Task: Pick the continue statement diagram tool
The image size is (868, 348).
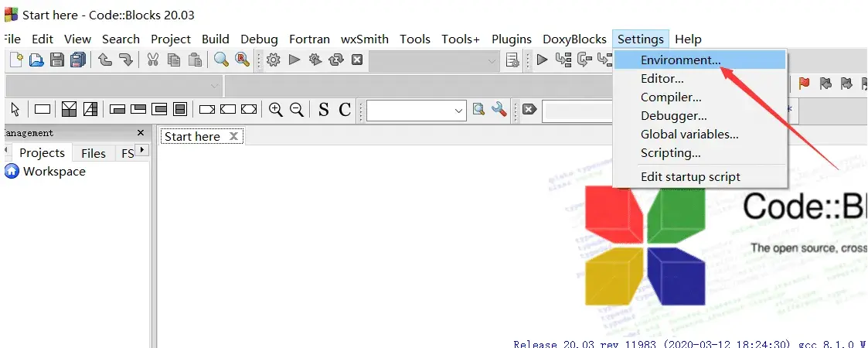Action: 249,109
